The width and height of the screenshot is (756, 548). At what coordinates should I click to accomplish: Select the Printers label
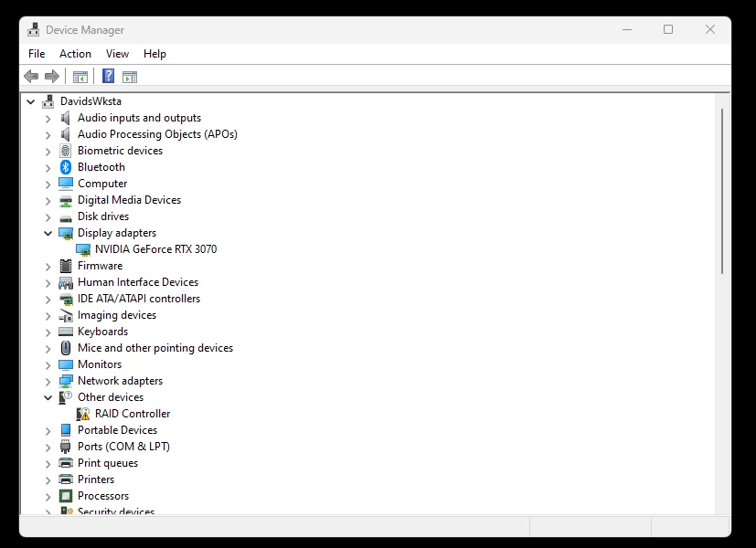pos(96,479)
